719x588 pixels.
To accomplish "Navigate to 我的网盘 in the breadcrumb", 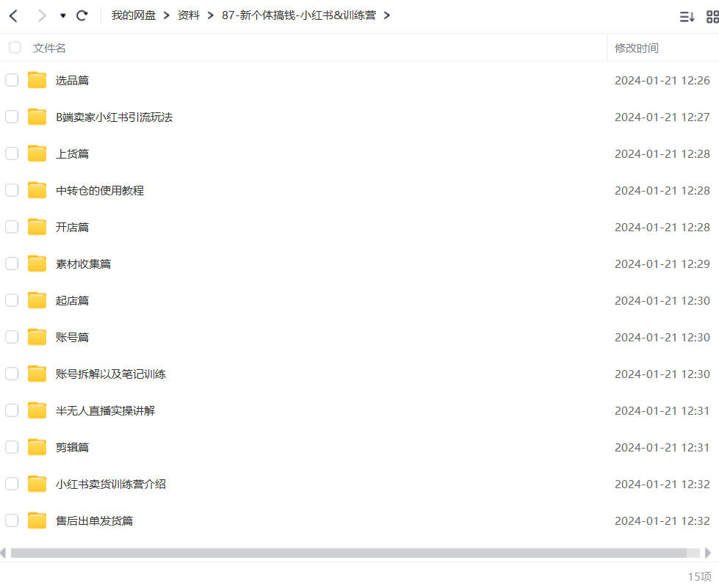I will (x=134, y=15).
